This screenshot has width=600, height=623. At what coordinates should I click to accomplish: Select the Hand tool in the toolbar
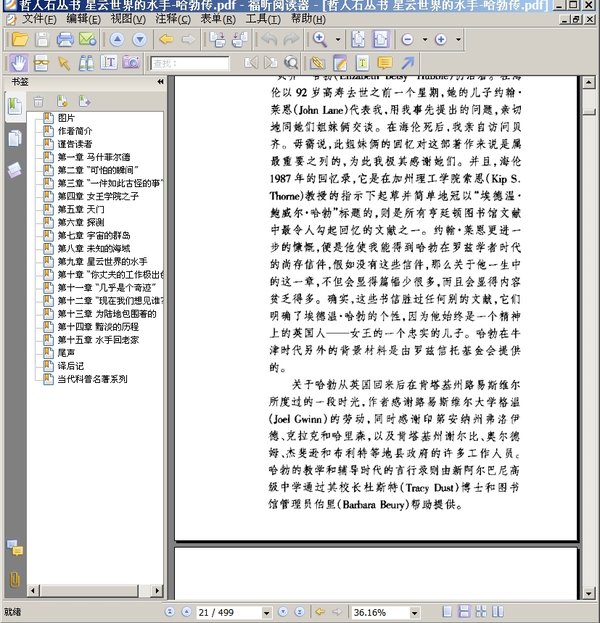pos(17,63)
